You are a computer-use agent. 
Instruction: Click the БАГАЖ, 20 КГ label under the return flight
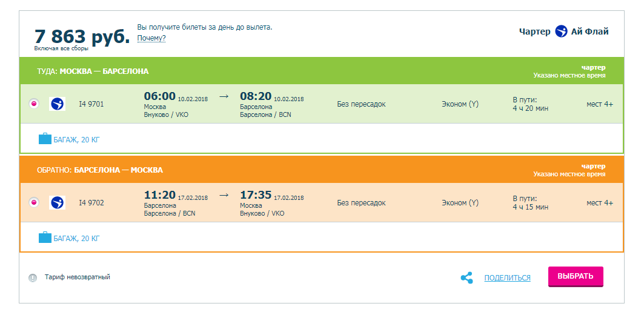tap(76, 239)
